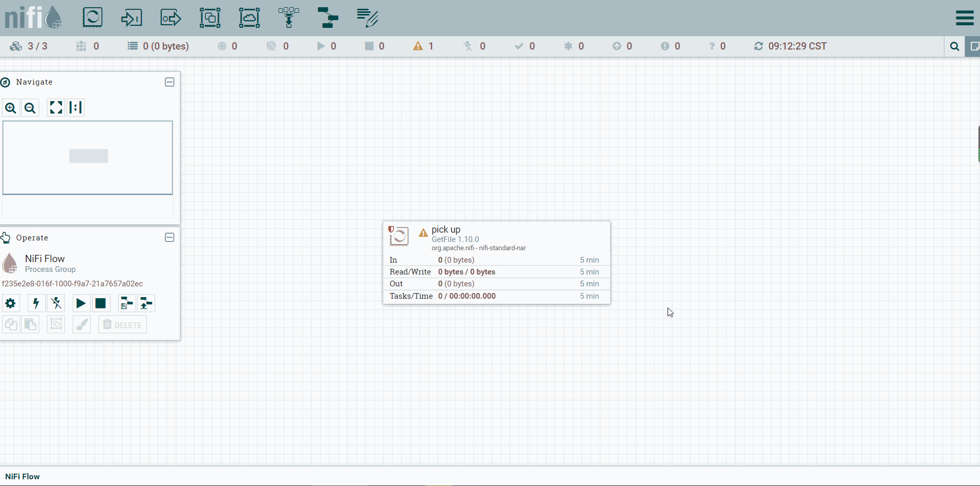The image size is (980, 486).
Task: Click the zoom out magnifier
Action: coord(30,108)
